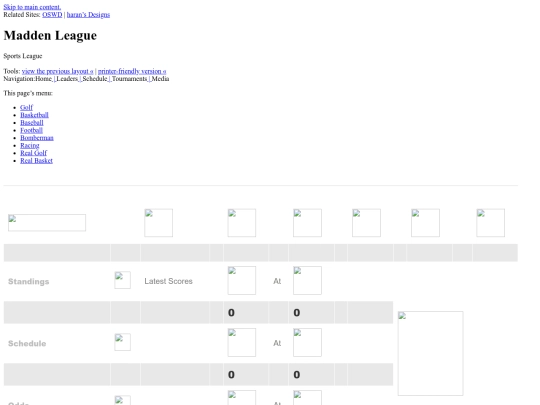Select Schedule in the Navigation line
This screenshot has width=540, height=405.
pos(95,79)
